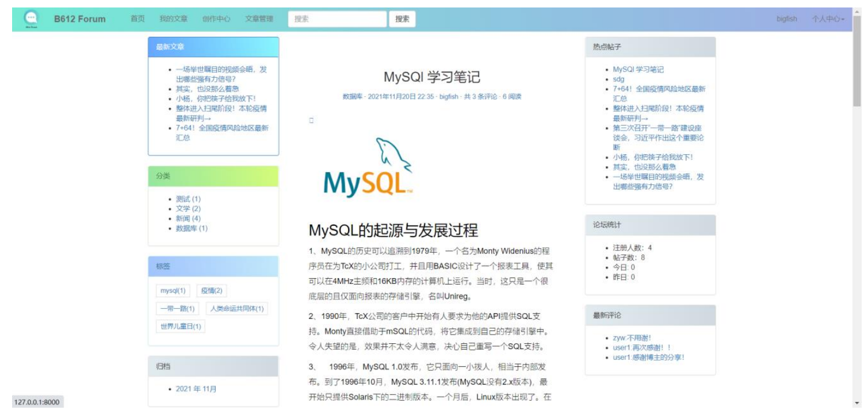Open latest article 小杨，你把筷子给我放下
This screenshot has width=868, height=410.
[x=216, y=98]
